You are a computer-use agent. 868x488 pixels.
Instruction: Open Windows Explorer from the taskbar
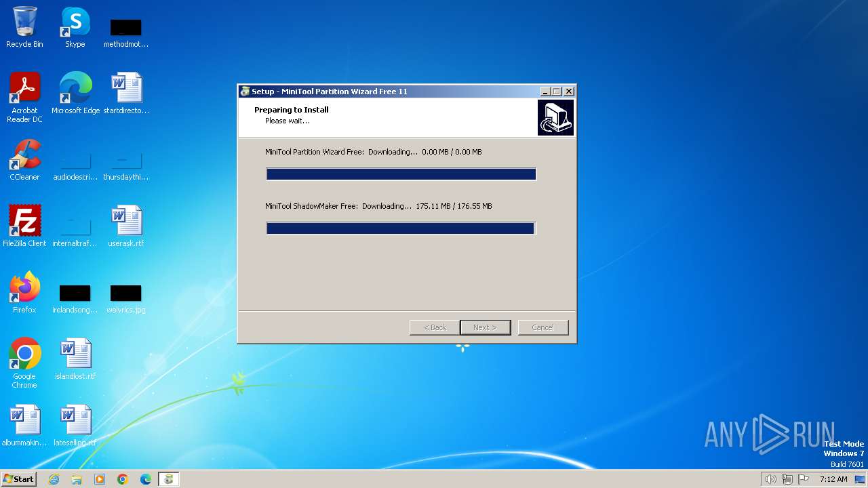[x=77, y=479]
